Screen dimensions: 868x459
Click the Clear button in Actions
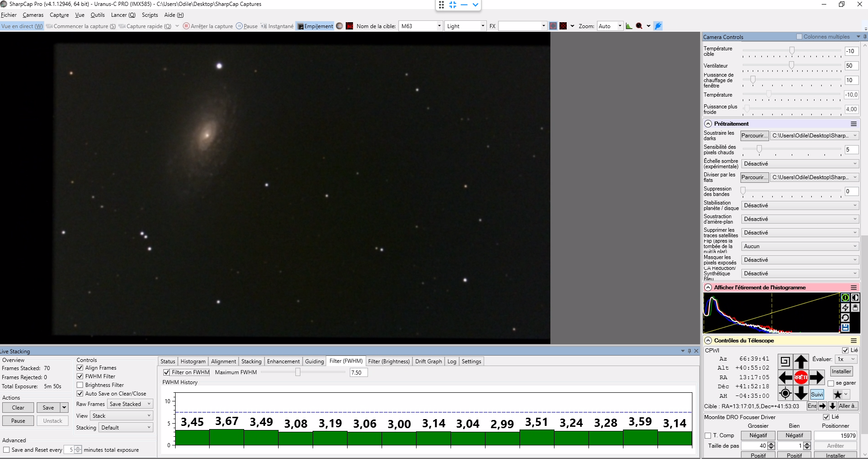[18, 408]
